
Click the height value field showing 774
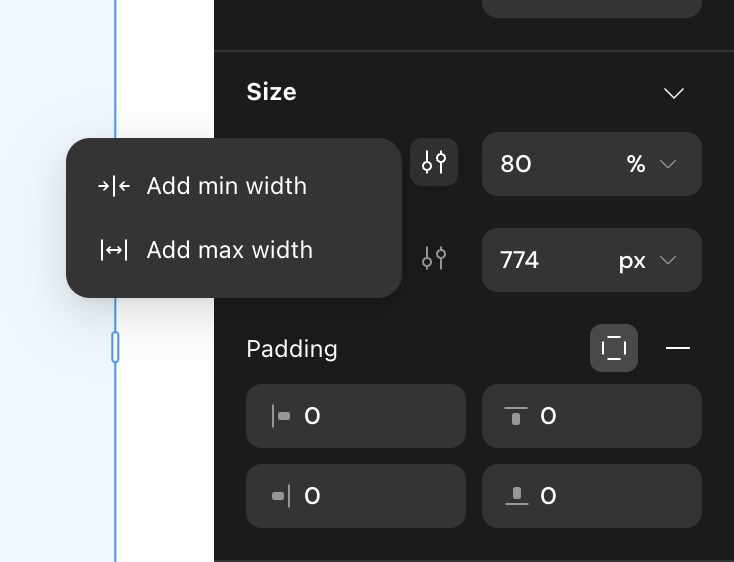coord(592,260)
